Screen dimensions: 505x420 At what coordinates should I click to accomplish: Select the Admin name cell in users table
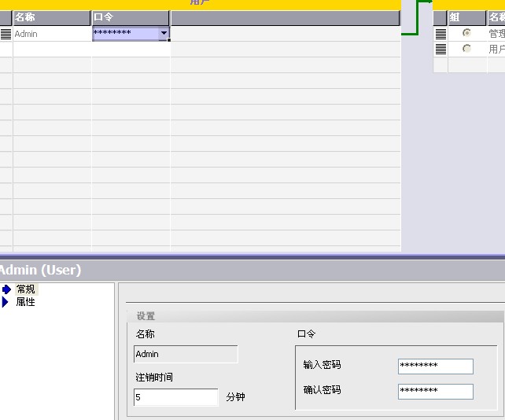[x=52, y=34]
